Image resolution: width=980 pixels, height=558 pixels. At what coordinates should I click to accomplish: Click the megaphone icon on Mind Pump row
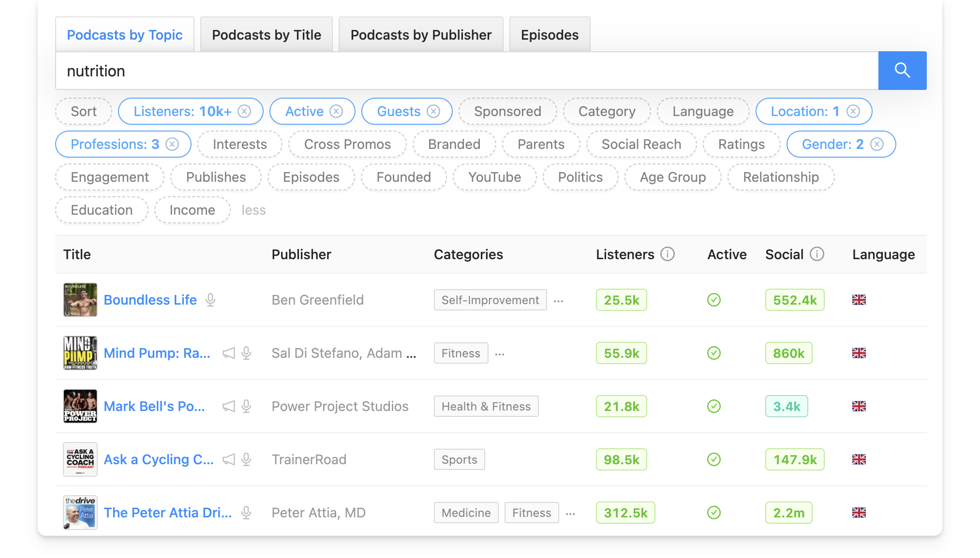[x=229, y=353]
